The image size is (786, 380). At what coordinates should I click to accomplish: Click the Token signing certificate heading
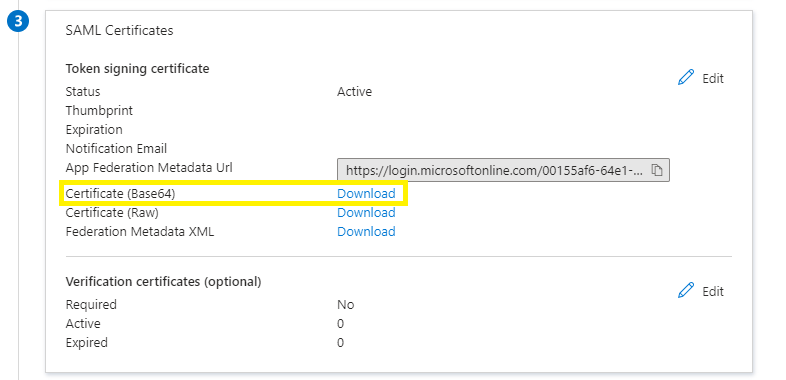[137, 69]
